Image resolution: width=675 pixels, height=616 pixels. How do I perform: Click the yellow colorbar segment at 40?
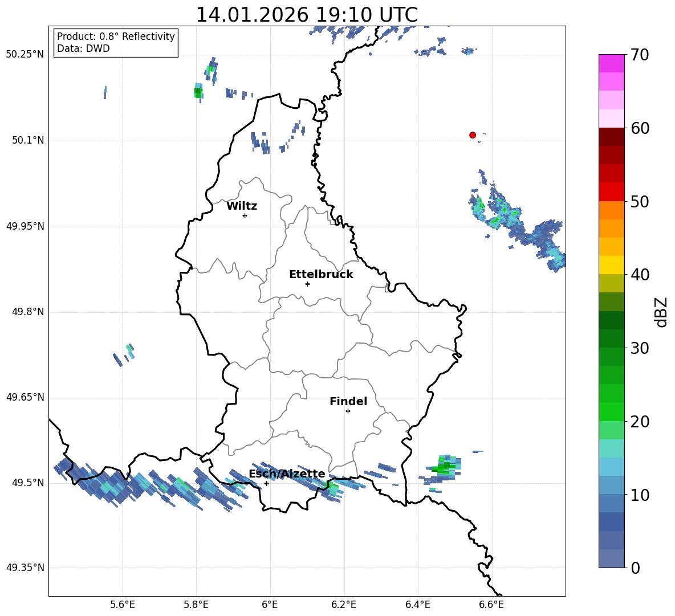click(x=612, y=266)
